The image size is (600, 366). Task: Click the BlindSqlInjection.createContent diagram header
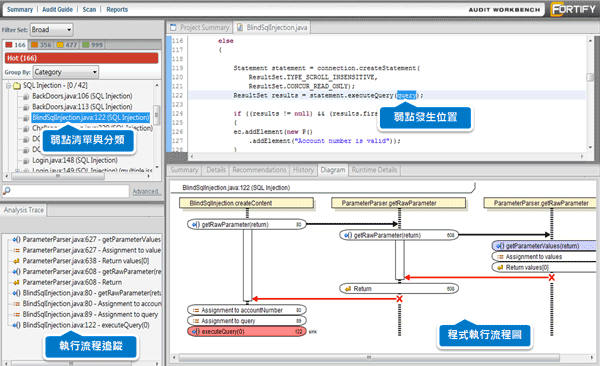point(246,203)
